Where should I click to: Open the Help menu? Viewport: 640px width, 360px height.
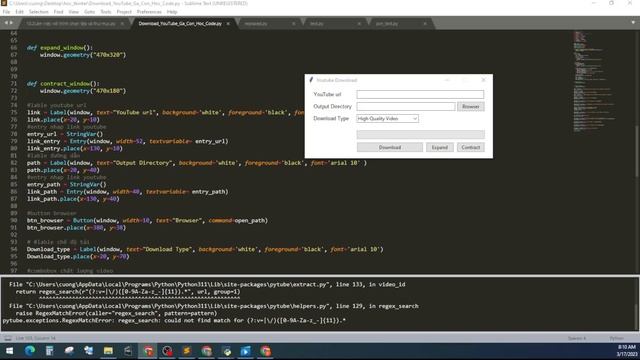pos(172,12)
